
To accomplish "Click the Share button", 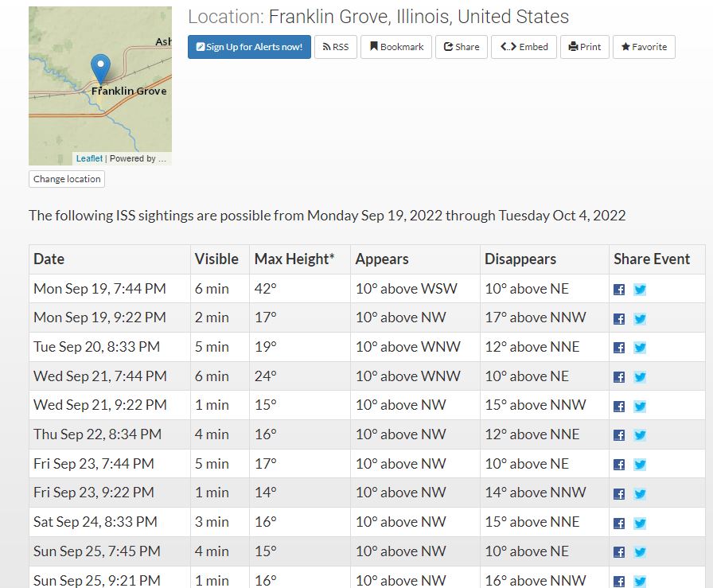I will (x=462, y=47).
